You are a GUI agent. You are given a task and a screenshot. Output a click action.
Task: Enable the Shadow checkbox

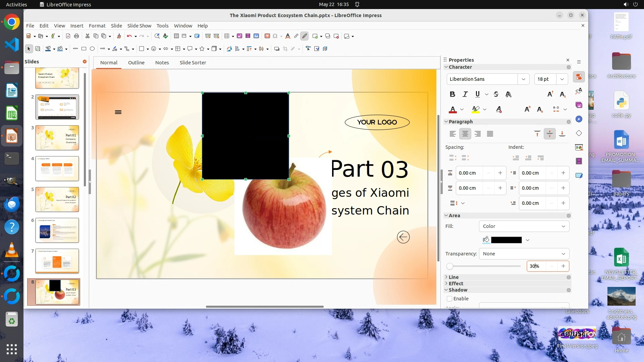pos(449,299)
